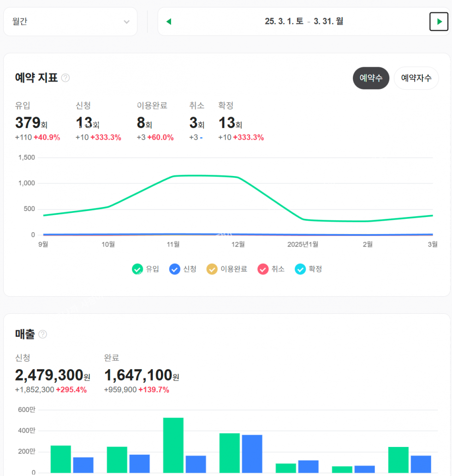The width and height of the screenshot is (452, 476).
Task: Open the 월간 period dropdown
Action: (x=70, y=22)
